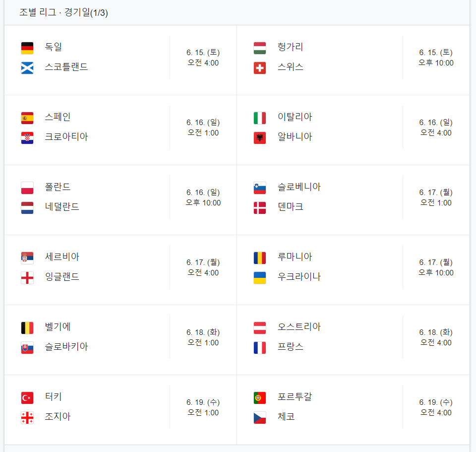Click the England flag icon
The image size is (476, 452).
[27, 278]
